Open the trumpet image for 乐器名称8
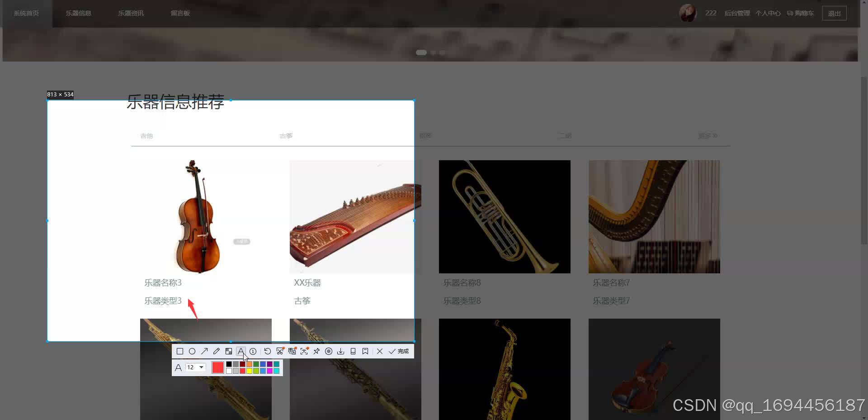This screenshot has height=420, width=868. pos(505,216)
